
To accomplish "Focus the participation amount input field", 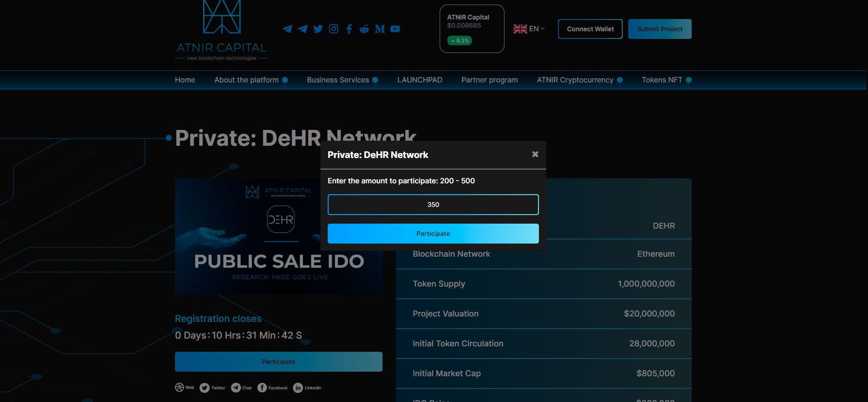I will click(x=433, y=205).
